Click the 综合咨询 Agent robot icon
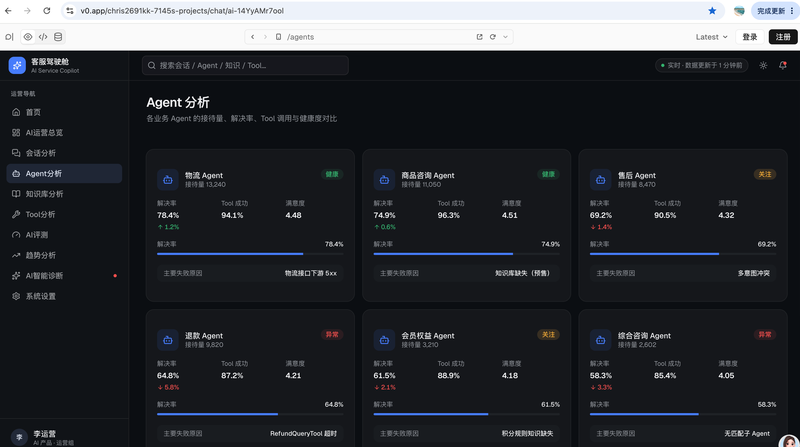 (601, 340)
